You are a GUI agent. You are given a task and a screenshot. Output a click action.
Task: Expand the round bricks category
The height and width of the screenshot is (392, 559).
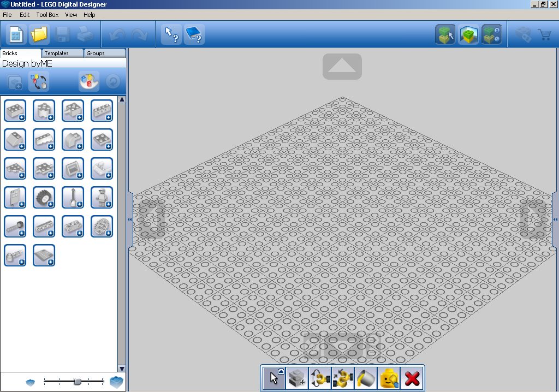44,111
